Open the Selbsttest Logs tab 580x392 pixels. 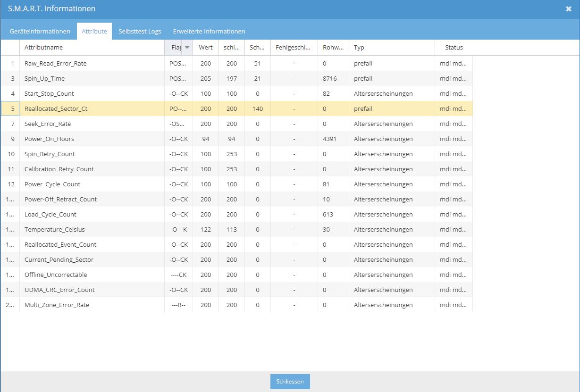pyautogui.click(x=140, y=31)
